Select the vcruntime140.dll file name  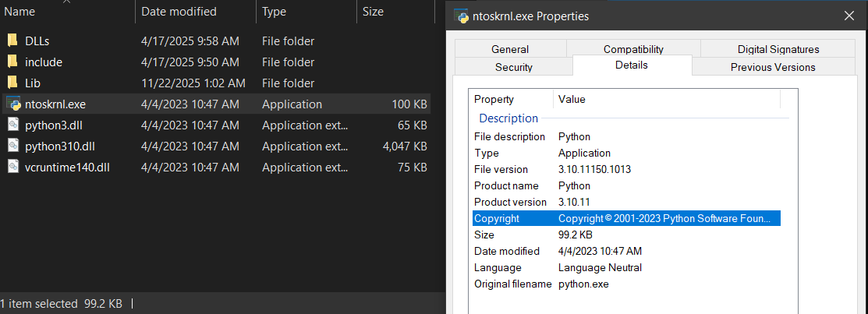tap(67, 167)
